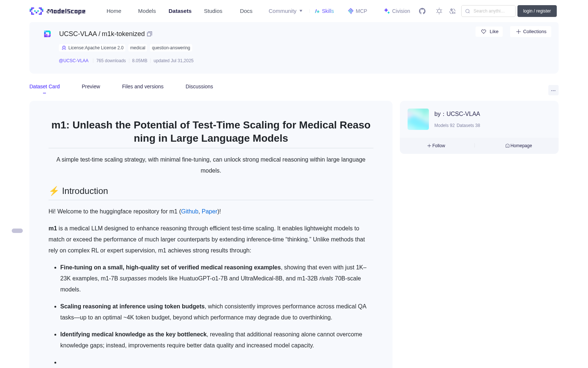Click the dataset icon beside m1k-tokenized title
This screenshot has width=588, height=368.
tap(47, 34)
